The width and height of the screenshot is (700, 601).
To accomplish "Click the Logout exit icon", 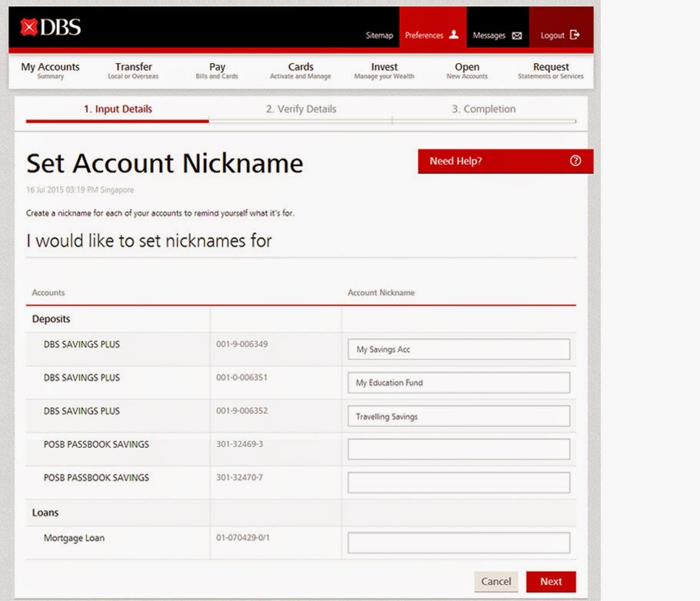I will click(575, 35).
